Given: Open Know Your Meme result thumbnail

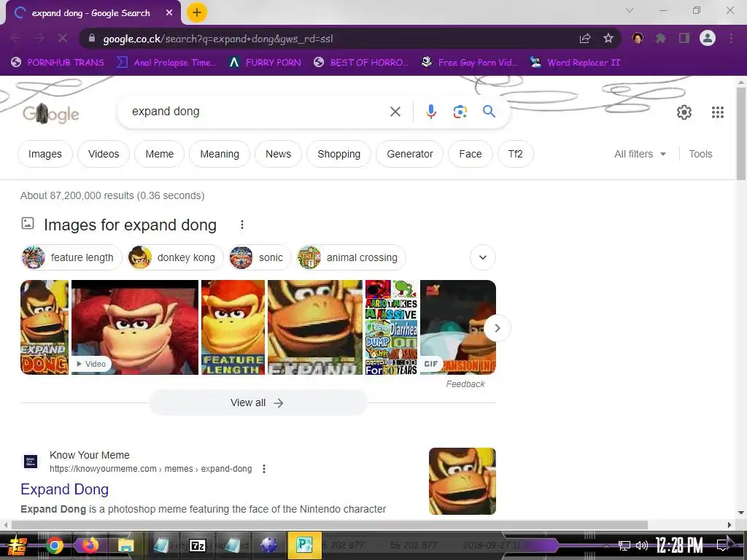Looking at the screenshot, I should pyautogui.click(x=462, y=481).
